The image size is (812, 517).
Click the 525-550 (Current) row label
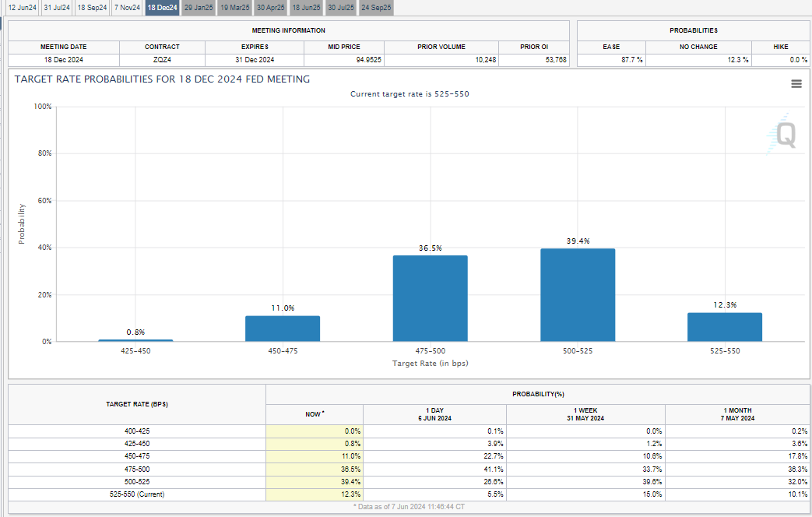pos(137,494)
